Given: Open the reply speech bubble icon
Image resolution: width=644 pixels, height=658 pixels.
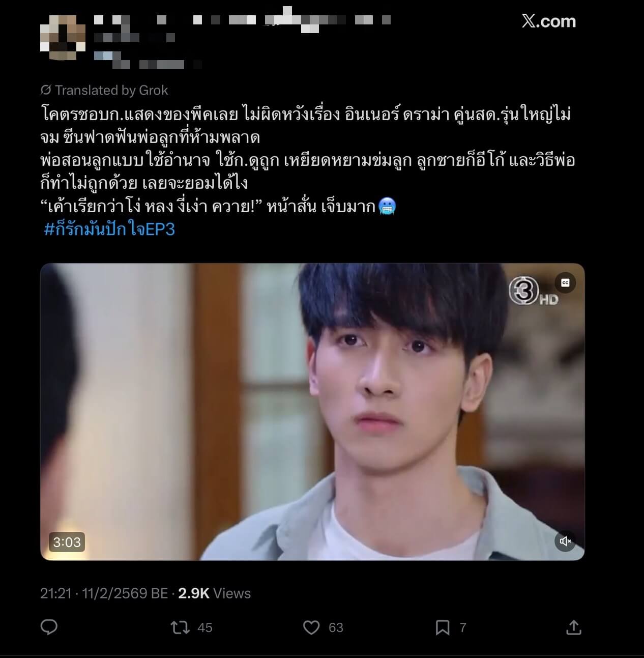Looking at the screenshot, I should click(49, 627).
